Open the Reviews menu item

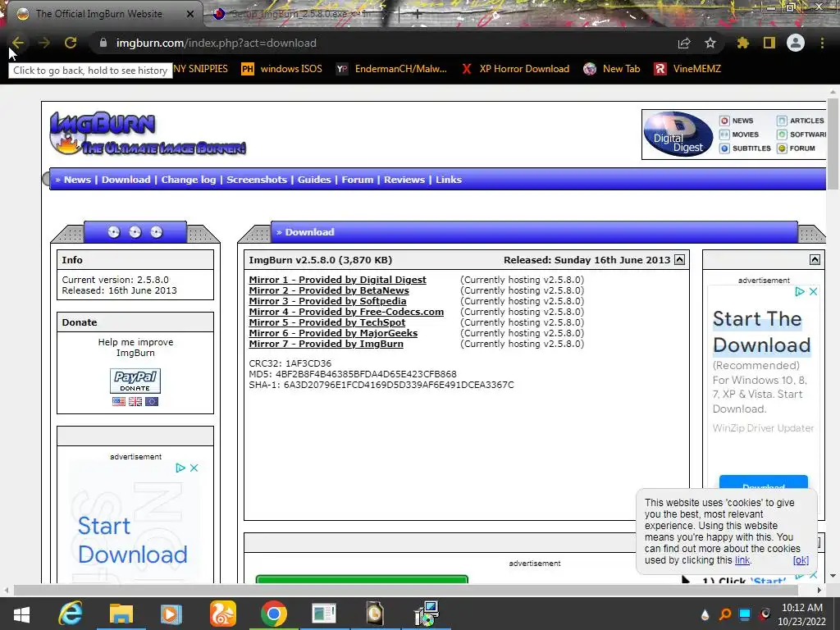[404, 180]
